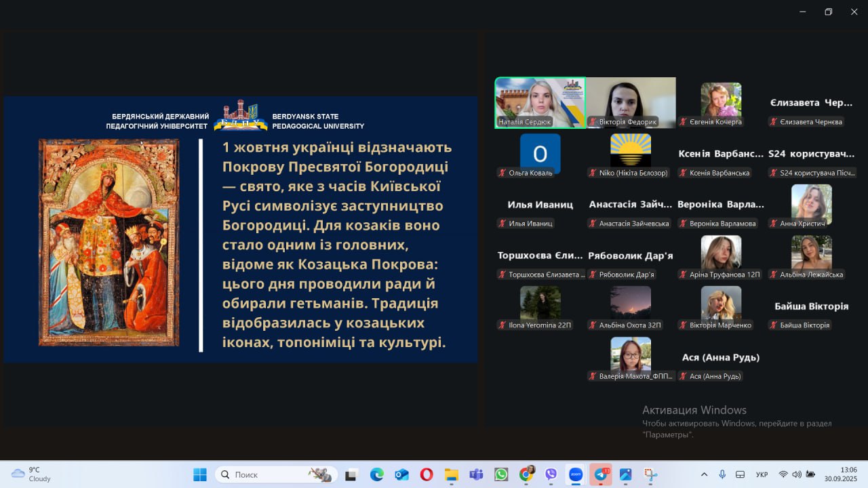Open Snipping Tool in taskbar
This screenshot has height=488, width=868.
point(651,474)
